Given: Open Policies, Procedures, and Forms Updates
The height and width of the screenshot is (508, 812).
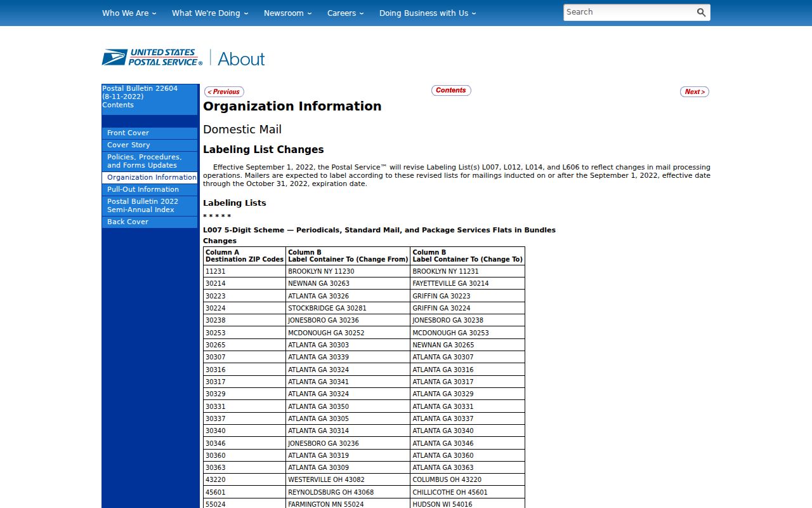Looking at the screenshot, I should point(150,161).
